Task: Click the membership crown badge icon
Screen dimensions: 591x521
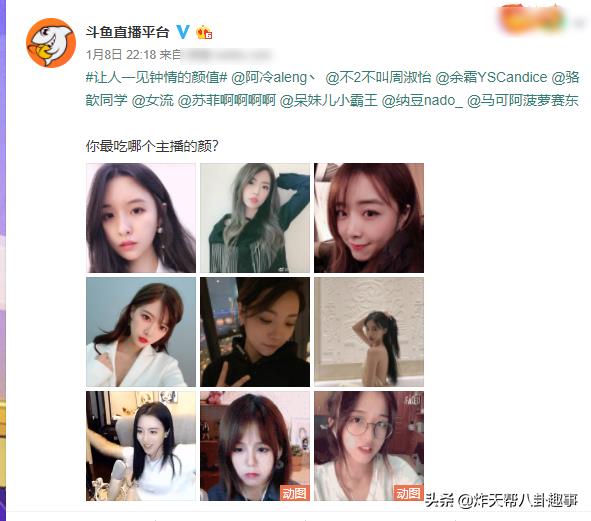Action: tap(204, 32)
